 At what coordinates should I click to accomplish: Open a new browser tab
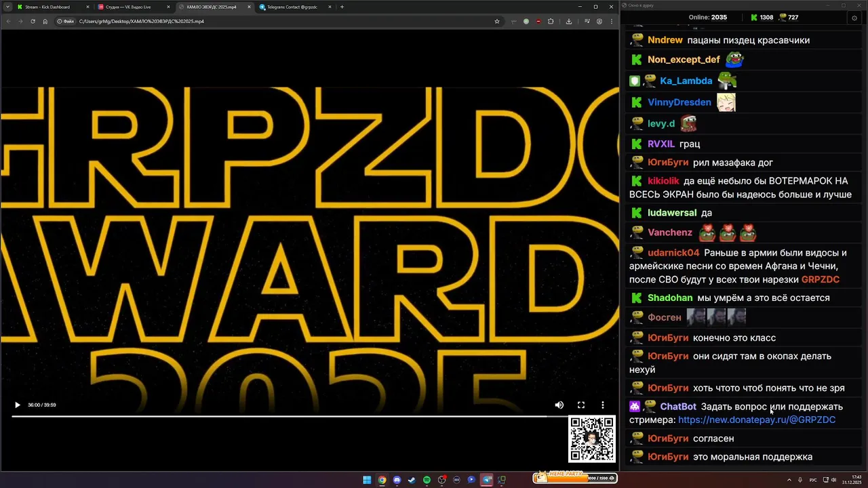pos(342,7)
